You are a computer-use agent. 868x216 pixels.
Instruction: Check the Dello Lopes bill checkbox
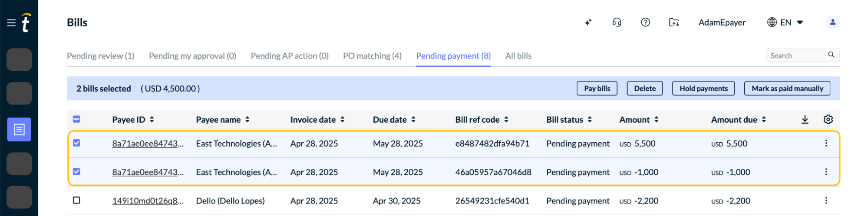click(76, 200)
